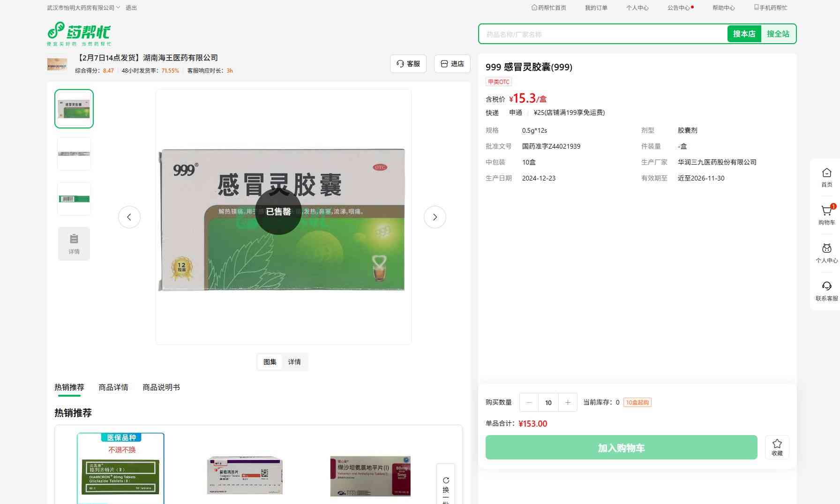This screenshot has height=504, width=840.
Task: Open personal center icon in right sidebar
Action: [x=826, y=249]
